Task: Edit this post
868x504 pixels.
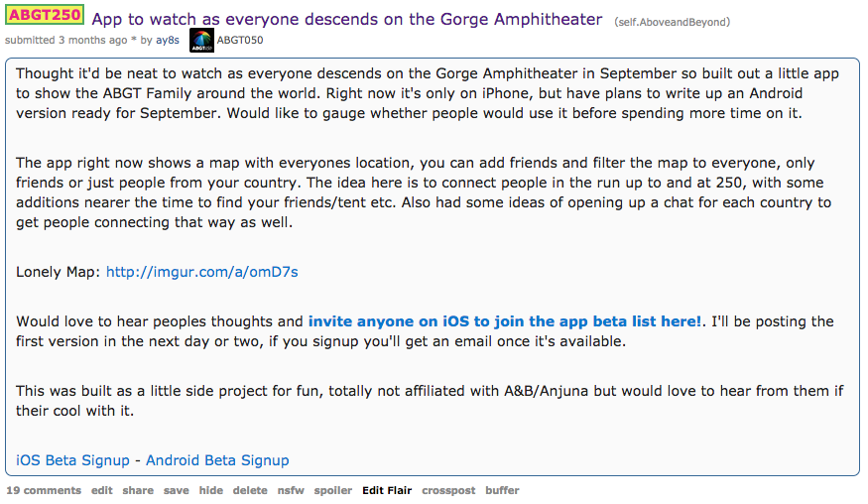Action: [102, 491]
